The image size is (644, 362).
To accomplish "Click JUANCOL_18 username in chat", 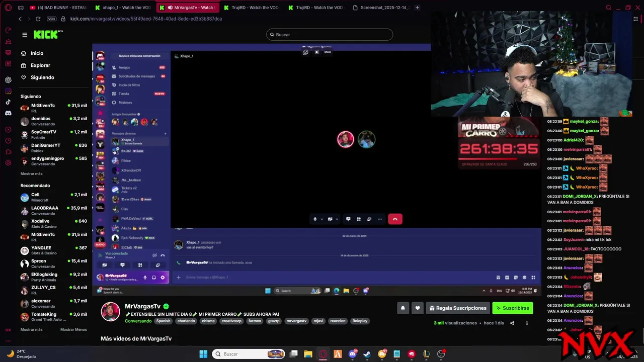I will pos(576,249).
